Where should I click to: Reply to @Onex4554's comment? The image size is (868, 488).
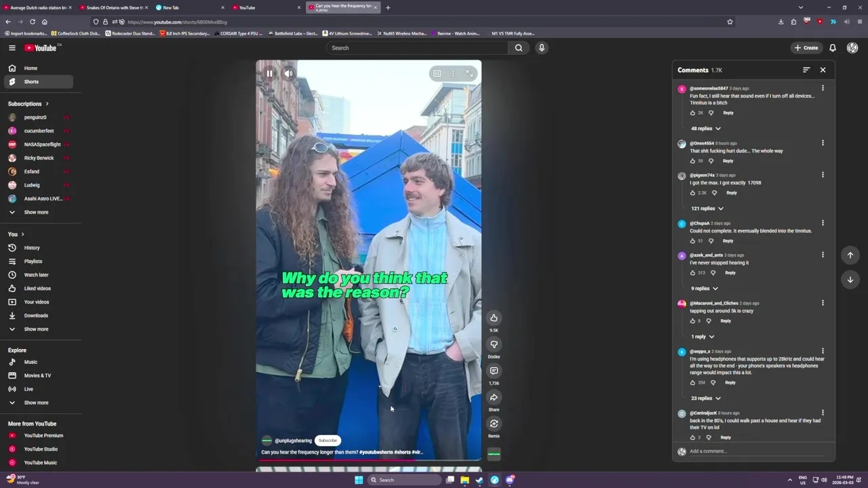pos(728,161)
